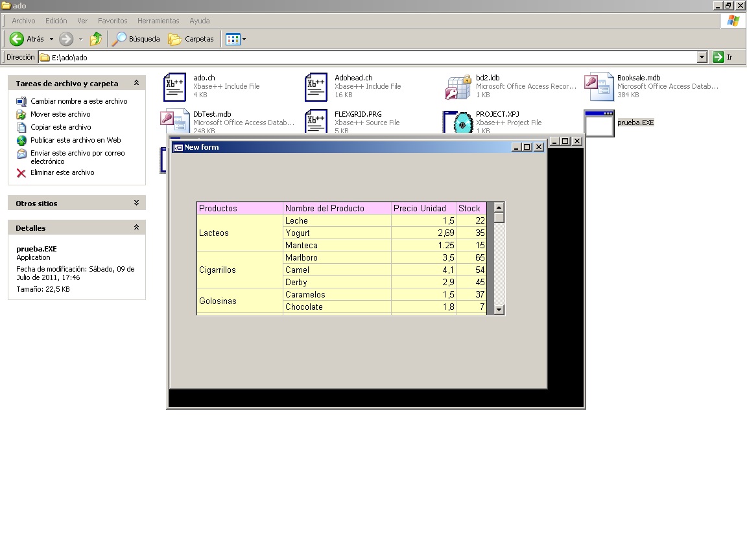Open the Archivo menu
This screenshot has height=560, width=747.
(23, 21)
